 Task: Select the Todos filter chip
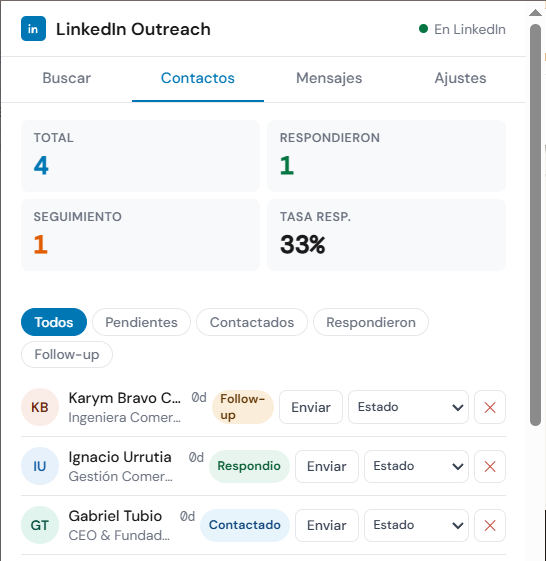coord(54,322)
